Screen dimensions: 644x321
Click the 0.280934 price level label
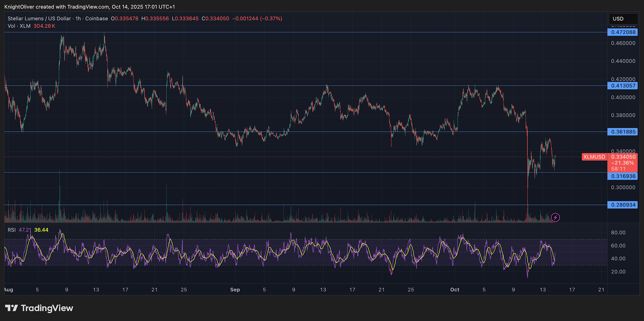pyautogui.click(x=623, y=205)
